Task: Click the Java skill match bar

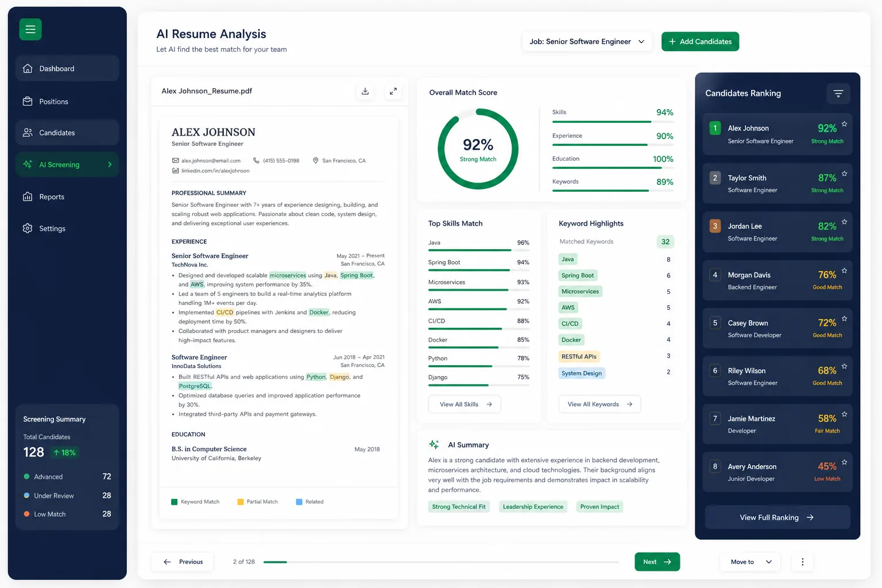Action: coord(479,250)
